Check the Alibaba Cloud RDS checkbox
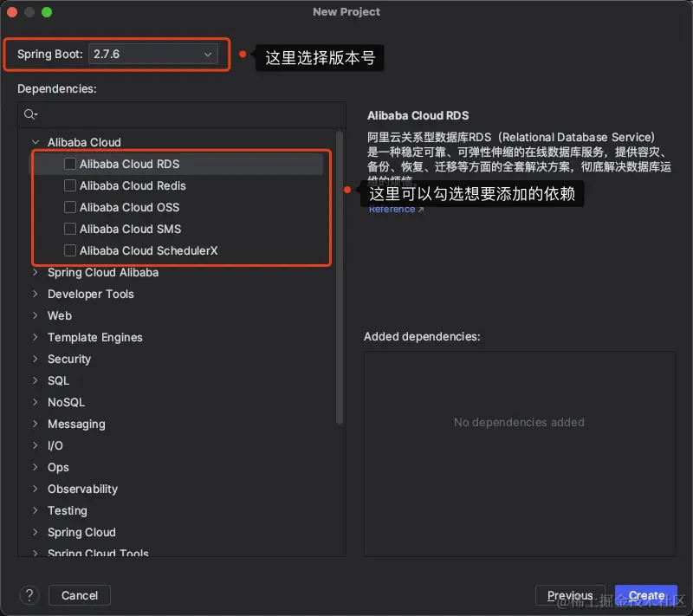 point(70,164)
